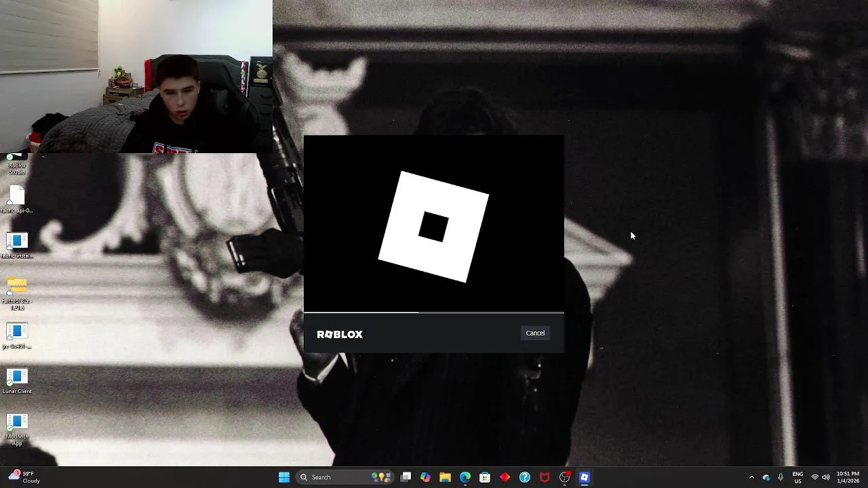Show hidden system tray icons
868x488 pixels.
pyautogui.click(x=751, y=477)
